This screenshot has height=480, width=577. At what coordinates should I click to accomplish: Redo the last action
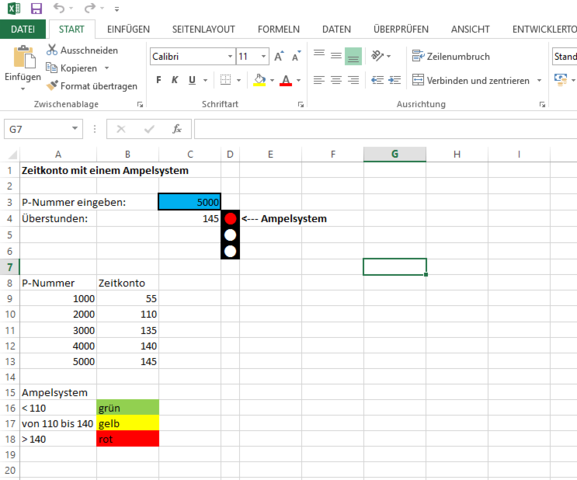[x=89, y=8]
